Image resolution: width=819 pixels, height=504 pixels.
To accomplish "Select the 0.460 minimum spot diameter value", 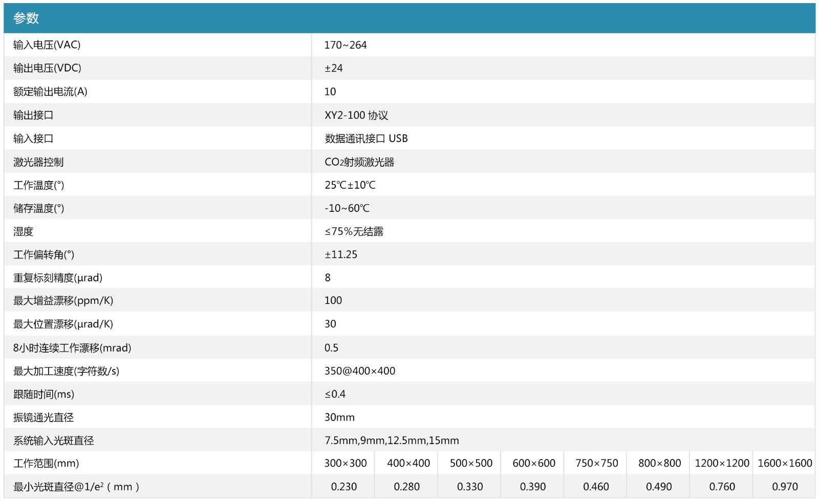I will (596, 487).
